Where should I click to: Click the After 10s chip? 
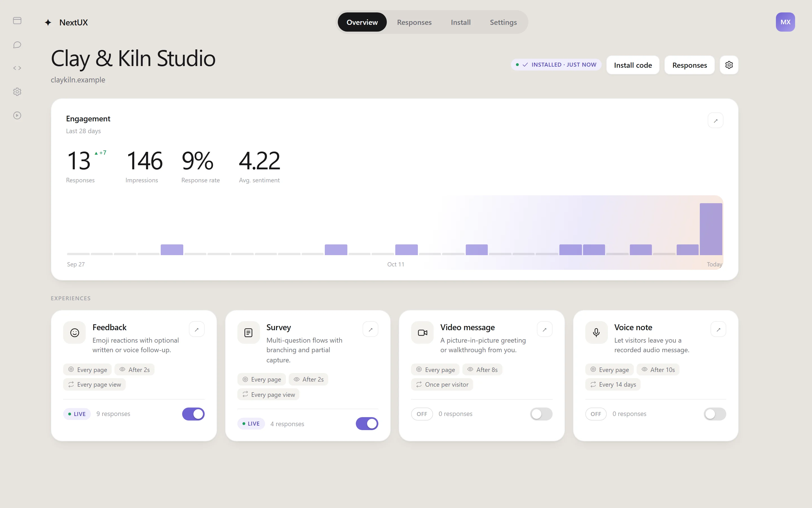(658, 370)
